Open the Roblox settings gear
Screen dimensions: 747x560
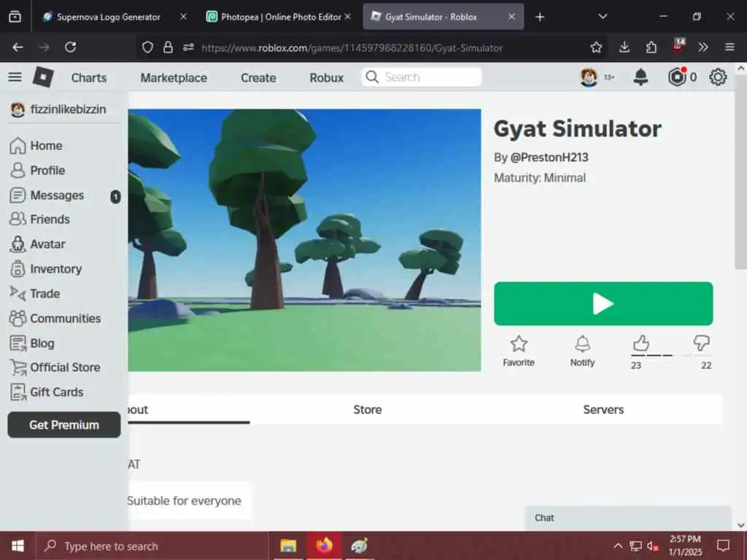click(718, 77)
